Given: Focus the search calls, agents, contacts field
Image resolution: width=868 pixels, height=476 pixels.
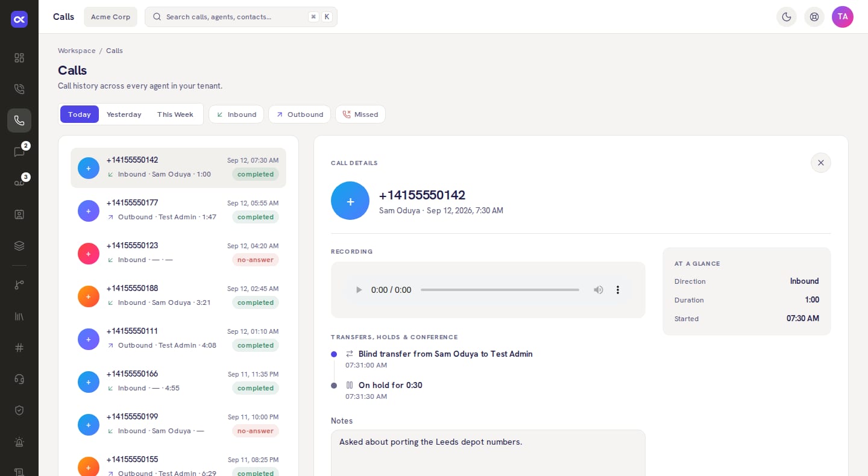Looking at the screenshot, I should pyautogui.click(x=241, y=17).
